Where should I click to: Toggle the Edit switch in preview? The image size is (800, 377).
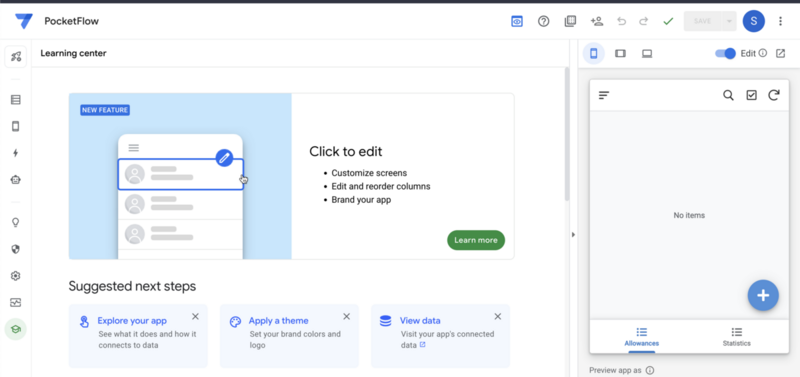[726, 54]
